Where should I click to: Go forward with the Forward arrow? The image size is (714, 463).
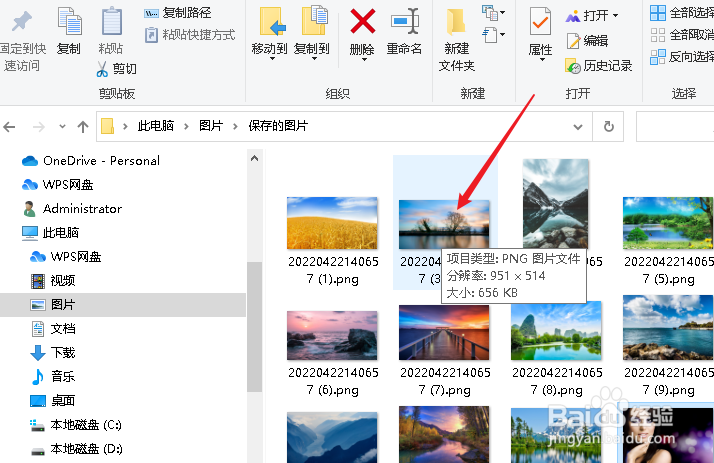coord(39,127)
